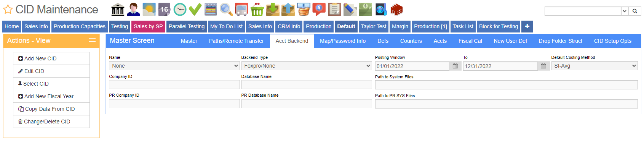The image size is (644, 141).
Task: Click the Database Name input field
Action: click(307, 84)
